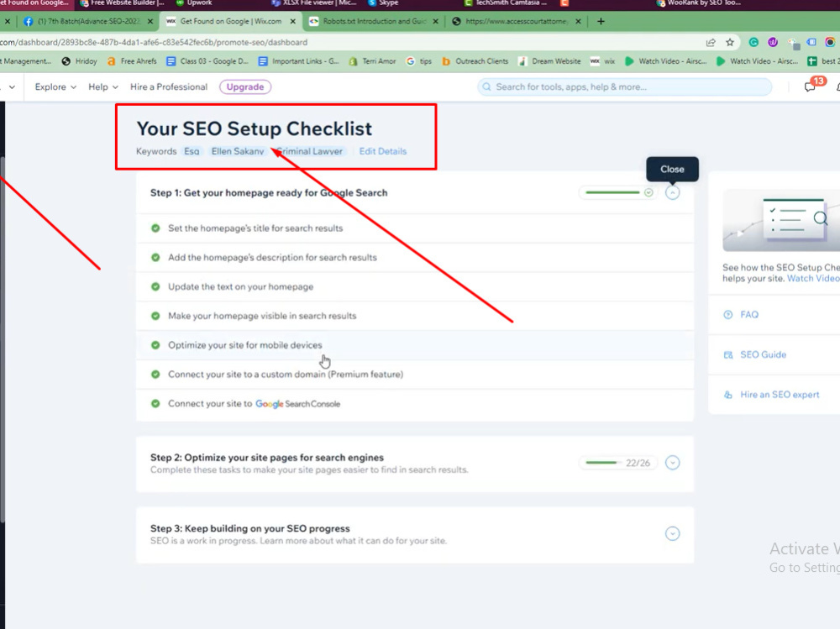Click the green check for Google Search Console task

155,403
